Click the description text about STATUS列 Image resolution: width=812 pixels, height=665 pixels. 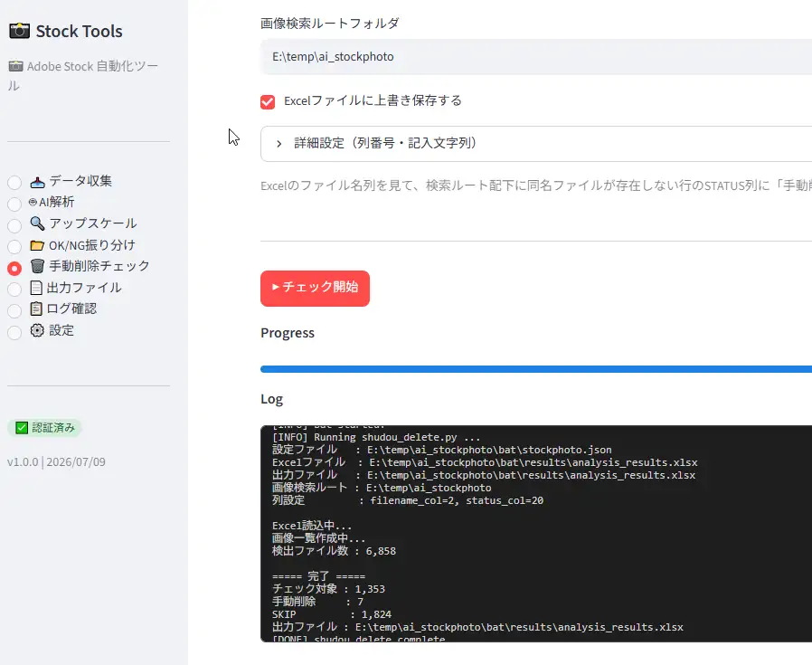(536, 185)
